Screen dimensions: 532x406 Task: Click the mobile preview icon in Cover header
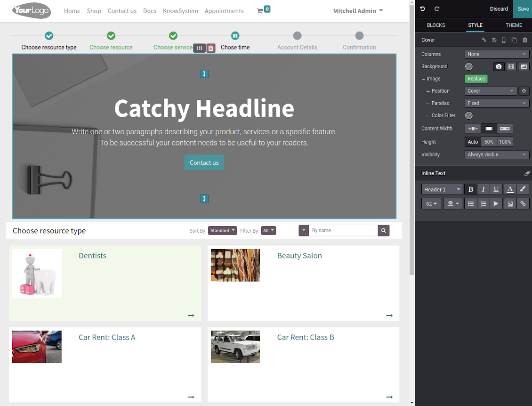[x=504, y=40]
